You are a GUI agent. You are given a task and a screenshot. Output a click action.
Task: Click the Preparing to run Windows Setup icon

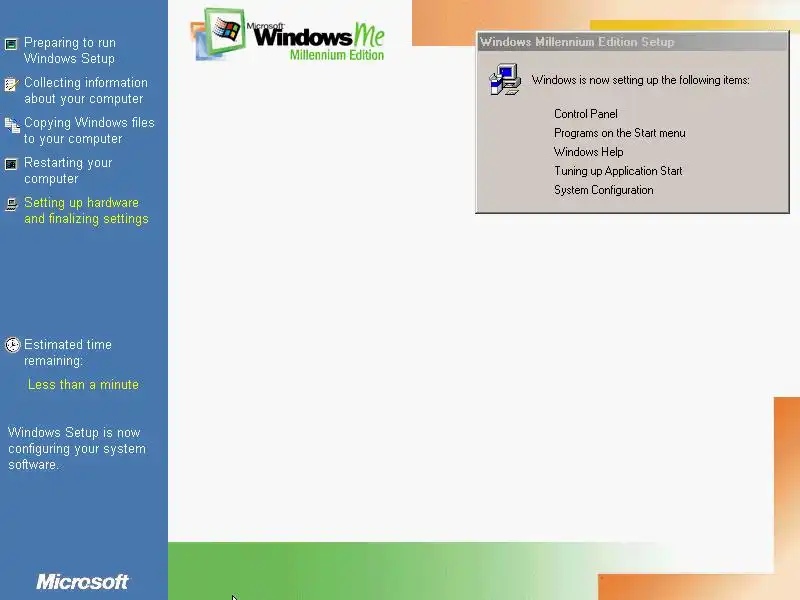click(x=11, y=44)
